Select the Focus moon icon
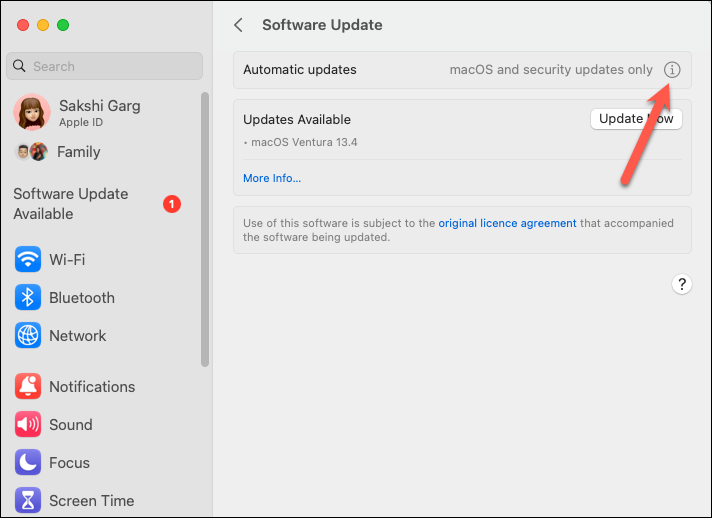The image size is (712, 518). pos(28,463)
